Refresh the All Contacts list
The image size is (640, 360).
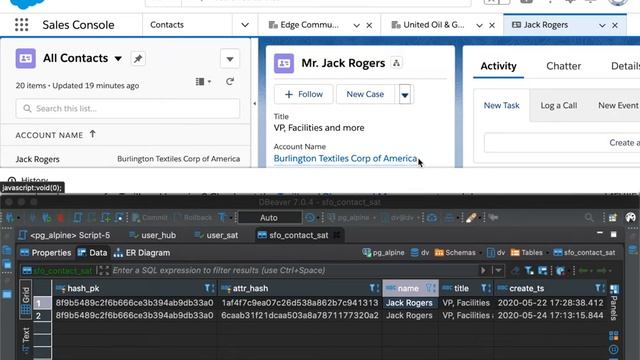click(230, 82)
